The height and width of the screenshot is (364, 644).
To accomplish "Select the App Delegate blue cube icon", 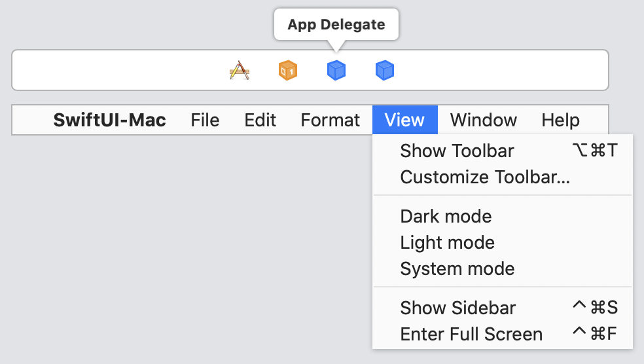I will pyautogui.click(x=336, y=70).
